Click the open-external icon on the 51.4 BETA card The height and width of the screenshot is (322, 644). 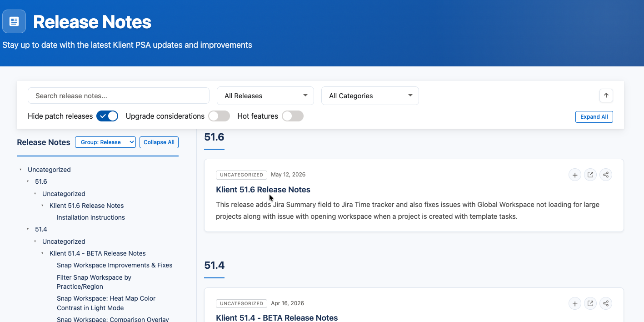click(x=590, y=303)
